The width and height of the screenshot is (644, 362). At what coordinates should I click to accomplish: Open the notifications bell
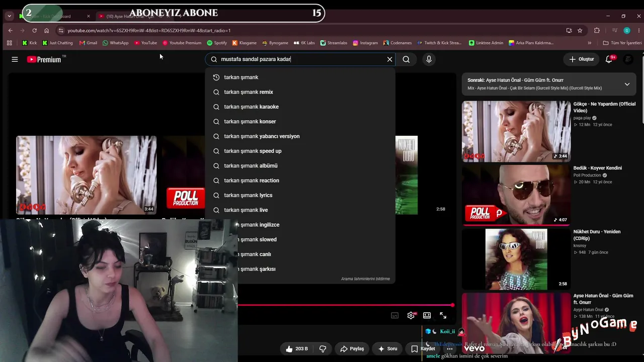click(x=609, y=59)
